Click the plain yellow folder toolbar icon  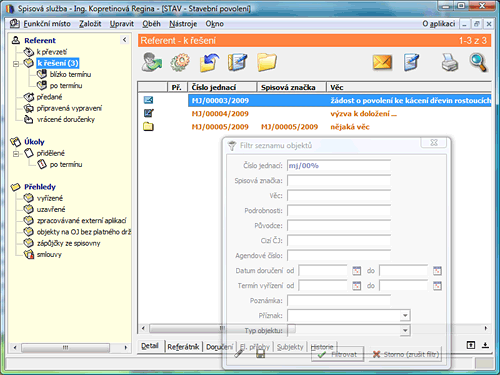[x=267, y=62]
